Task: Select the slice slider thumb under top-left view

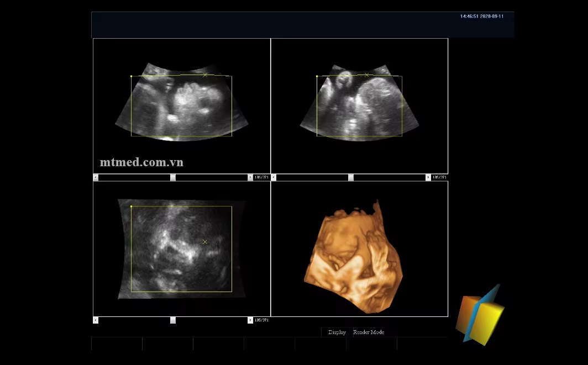Action: coord(173,177)
